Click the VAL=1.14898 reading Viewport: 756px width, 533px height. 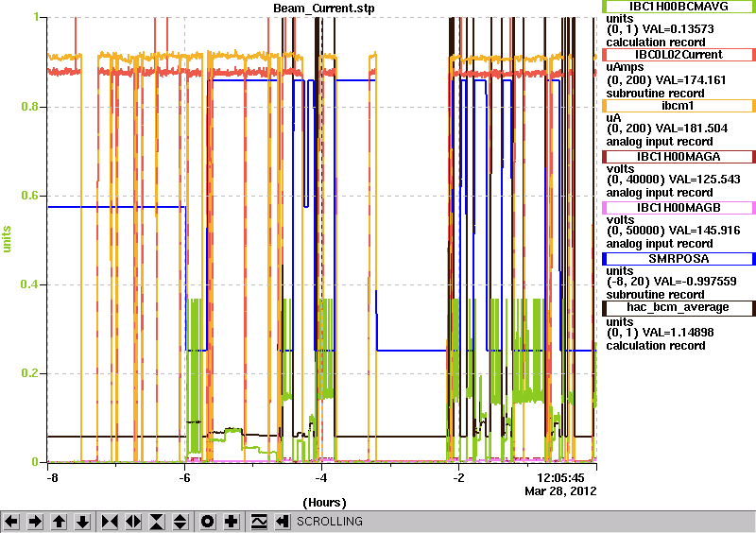pos(680,333)
